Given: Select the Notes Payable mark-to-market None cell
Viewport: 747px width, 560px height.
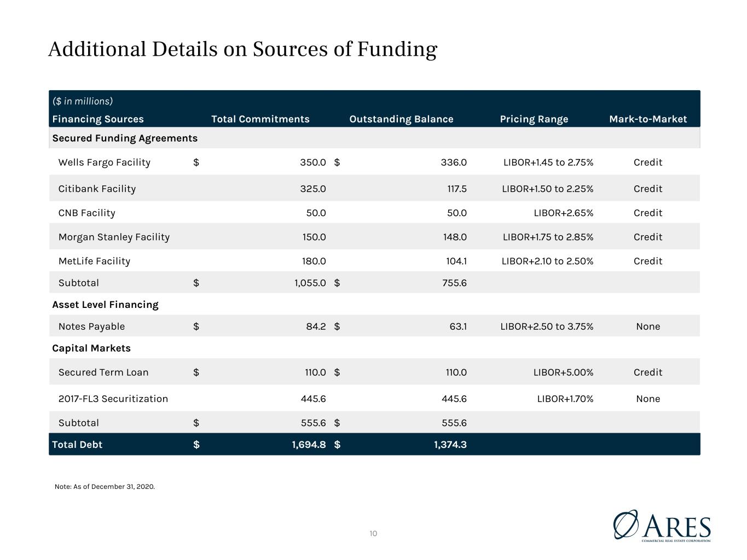Looking at the screenshot, I should click(x=648, y=326).
